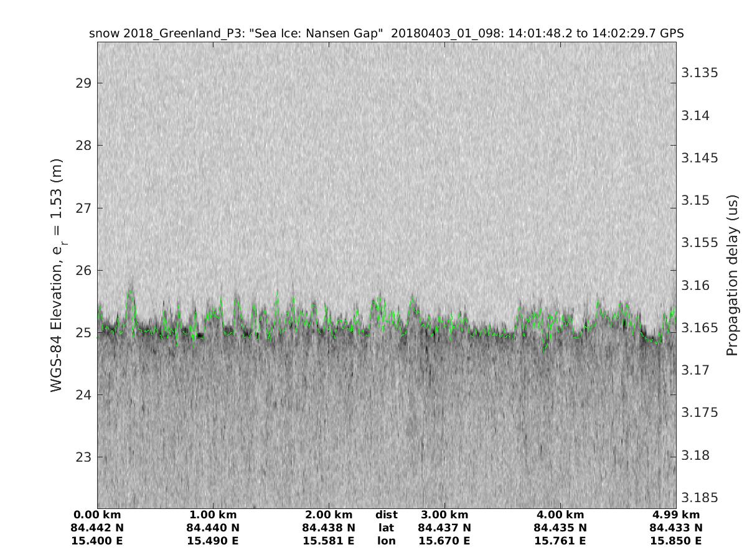Select the 4.99 km distance label
The height and width of the screenshot is (560, 747).
[x=676, y=515]
